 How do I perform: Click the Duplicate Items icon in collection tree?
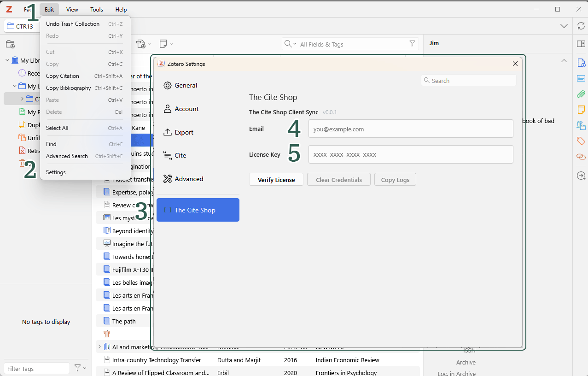pos(22,125)
